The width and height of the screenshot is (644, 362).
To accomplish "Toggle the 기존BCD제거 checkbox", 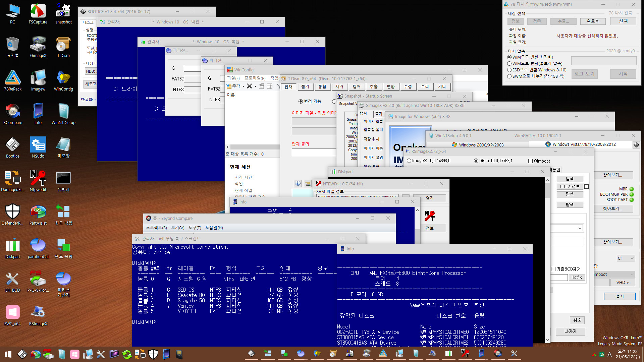I will [553, 269].
